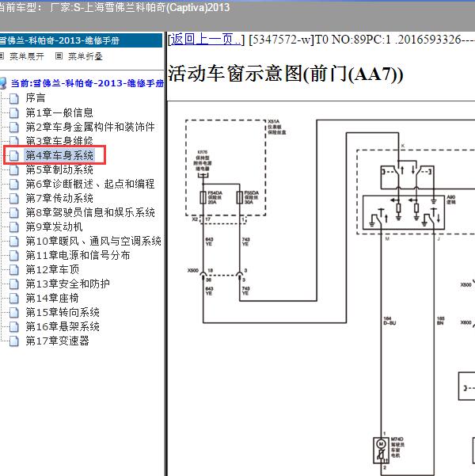Expand all menus with 菜单展开

[x=27, y=56]
